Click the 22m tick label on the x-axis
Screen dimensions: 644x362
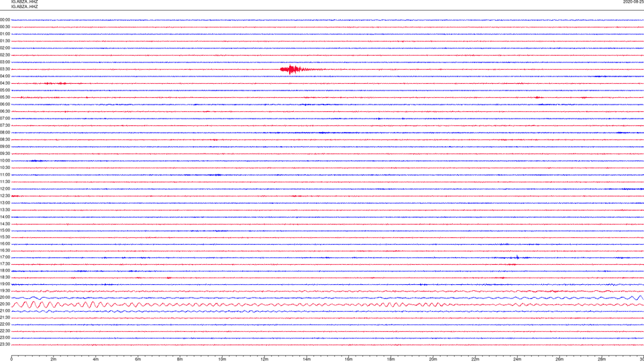475,359
